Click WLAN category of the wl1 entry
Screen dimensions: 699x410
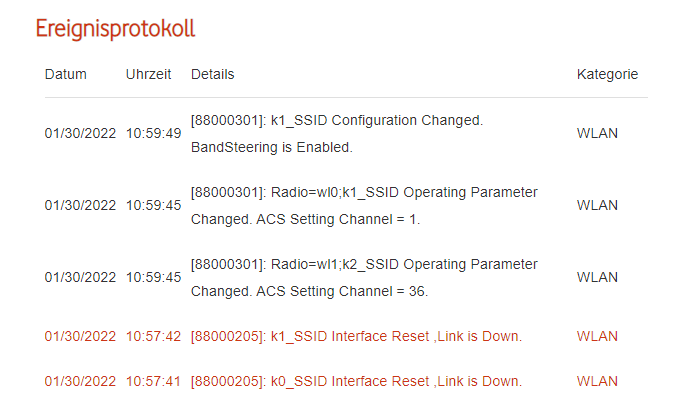[597, 277]
